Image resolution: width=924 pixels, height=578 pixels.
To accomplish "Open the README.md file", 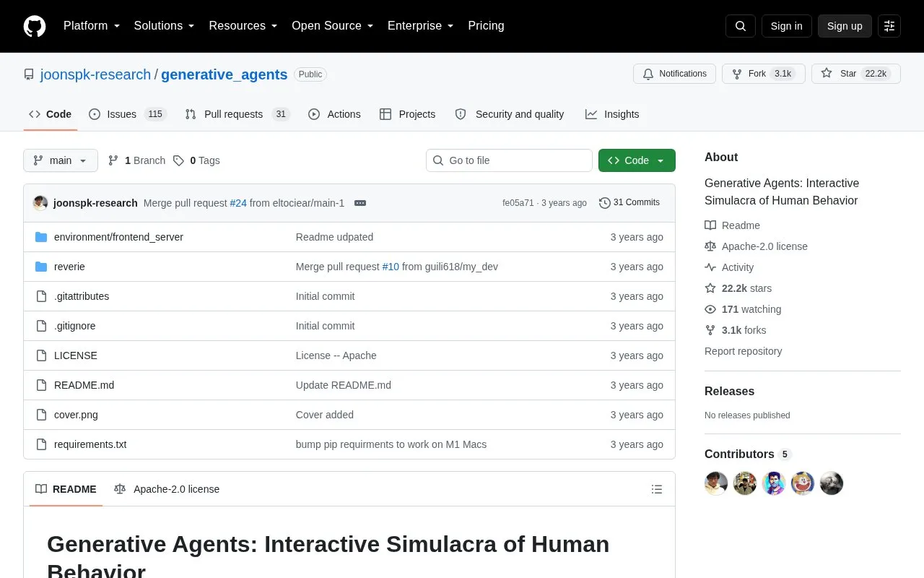I will 84,385.
